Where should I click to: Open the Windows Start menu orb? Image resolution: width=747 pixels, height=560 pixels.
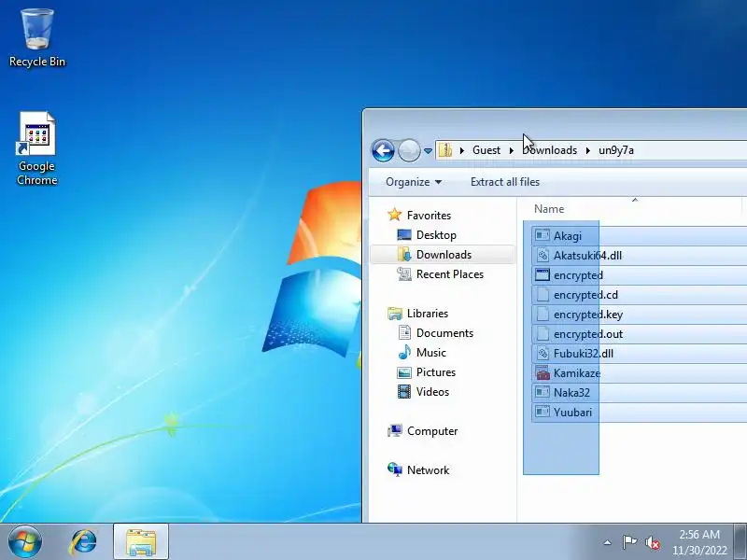(25, 542)
